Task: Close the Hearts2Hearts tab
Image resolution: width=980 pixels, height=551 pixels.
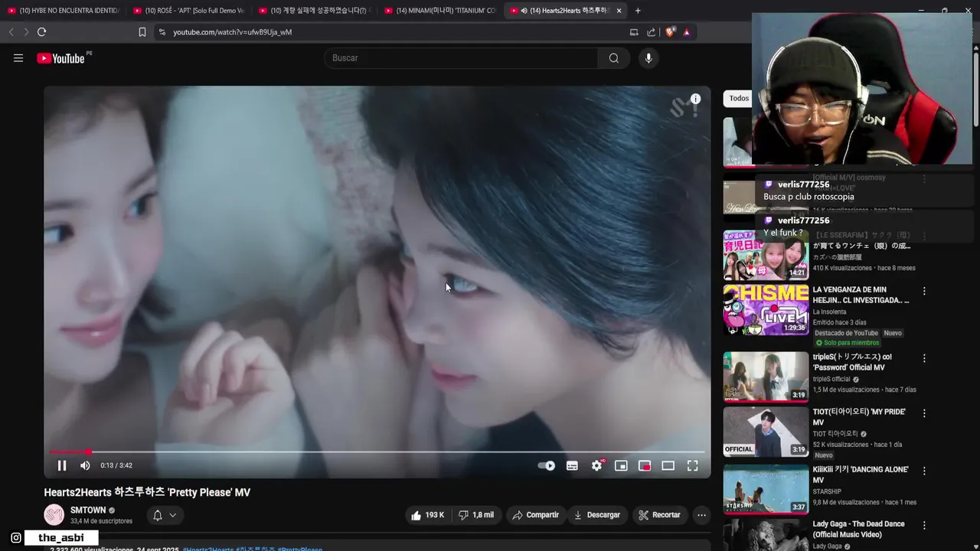Action: [619, 11]
